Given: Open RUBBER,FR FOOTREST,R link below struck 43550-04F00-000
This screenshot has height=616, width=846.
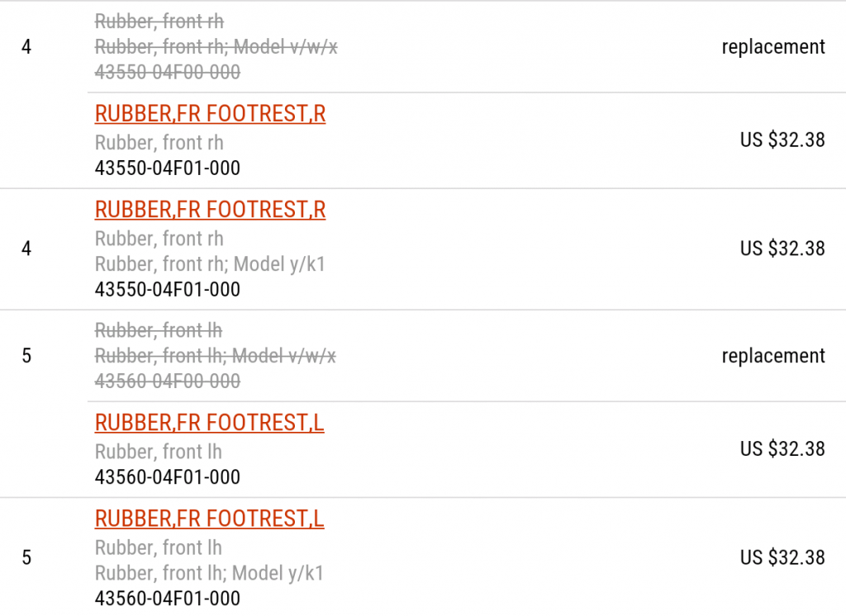Looking at the screenshot, I should (x=210, y=114).
